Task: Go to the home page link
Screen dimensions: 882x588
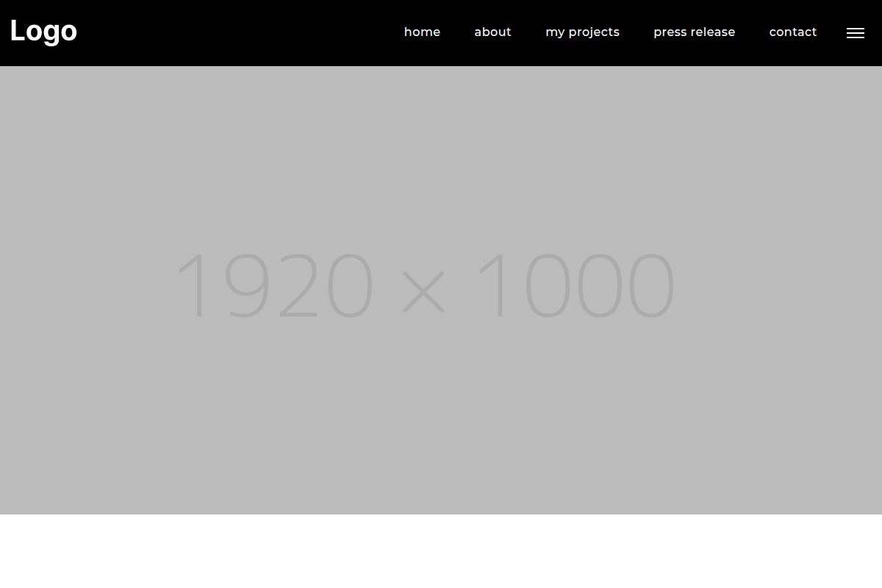Action: click(x=422, y=32)
